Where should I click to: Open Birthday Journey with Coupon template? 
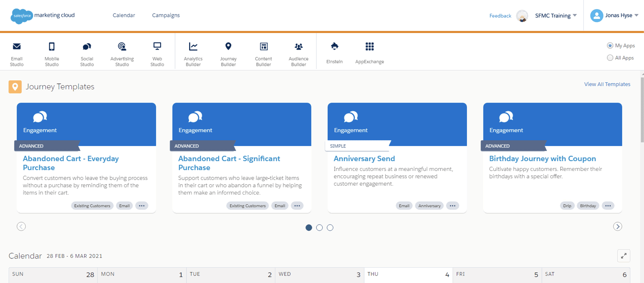[542, 158]
